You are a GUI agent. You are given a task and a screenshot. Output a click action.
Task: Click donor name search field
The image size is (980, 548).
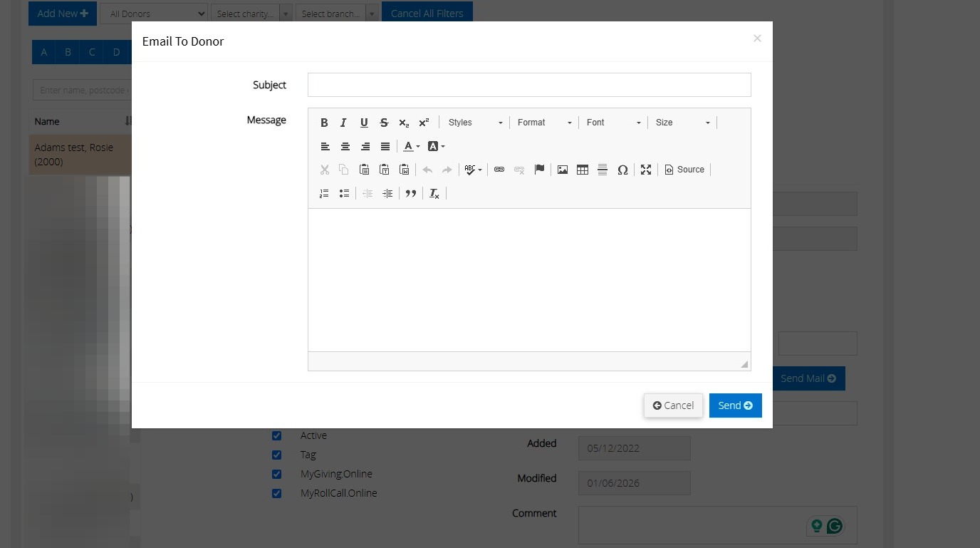pos(82,90)
